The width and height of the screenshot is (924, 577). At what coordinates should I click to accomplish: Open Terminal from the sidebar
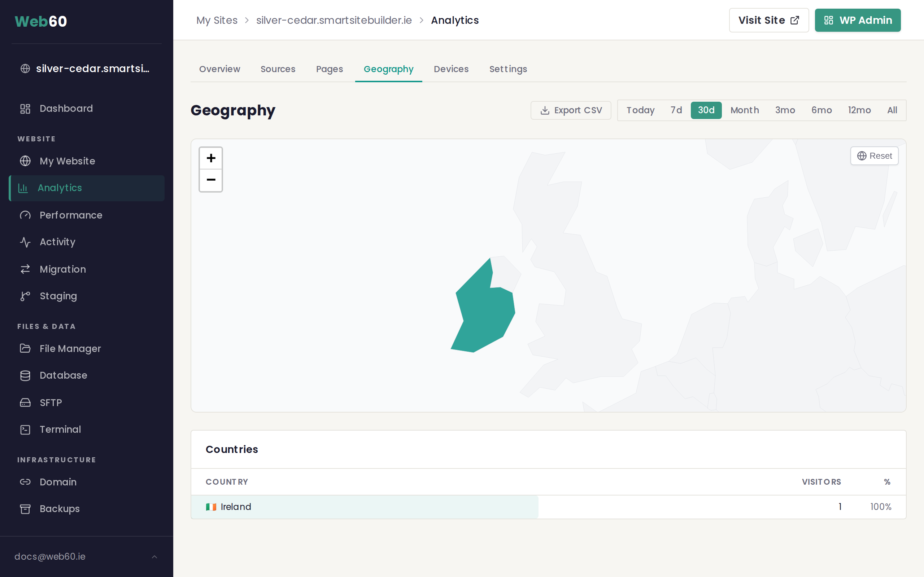(60, 429)
